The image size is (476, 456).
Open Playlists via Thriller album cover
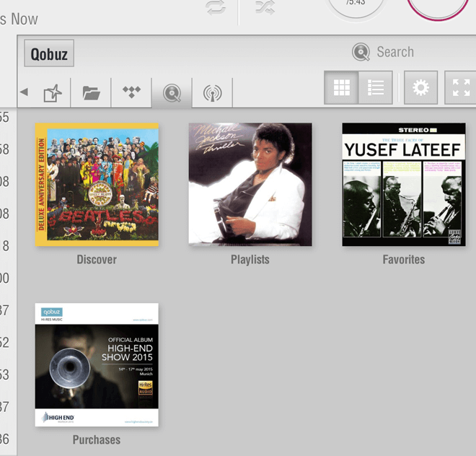tap(250, 184)
